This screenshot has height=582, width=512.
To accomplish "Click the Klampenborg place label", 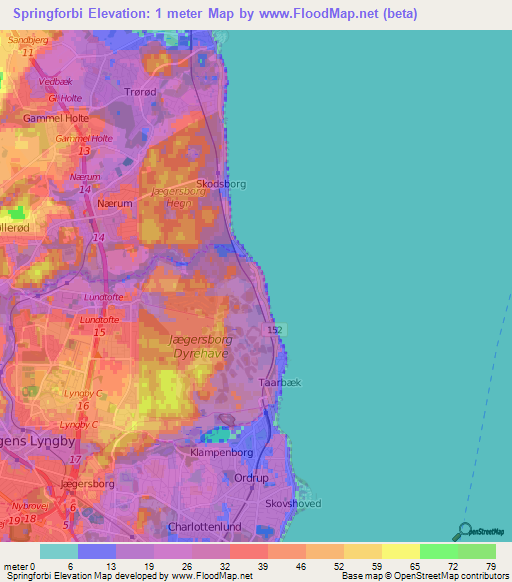I will pos(222,452).
